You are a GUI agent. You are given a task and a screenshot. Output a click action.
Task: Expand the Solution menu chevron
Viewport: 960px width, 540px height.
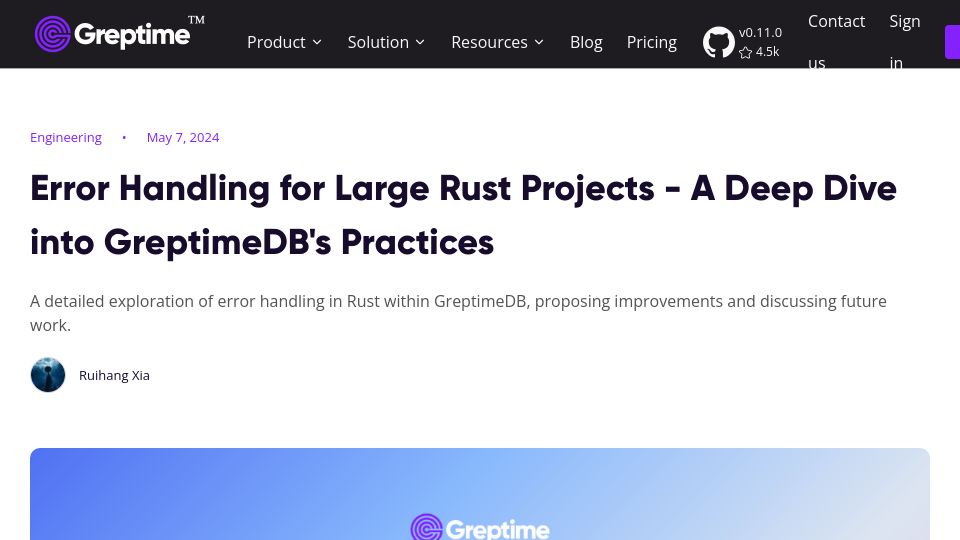[x=420, y=42]
